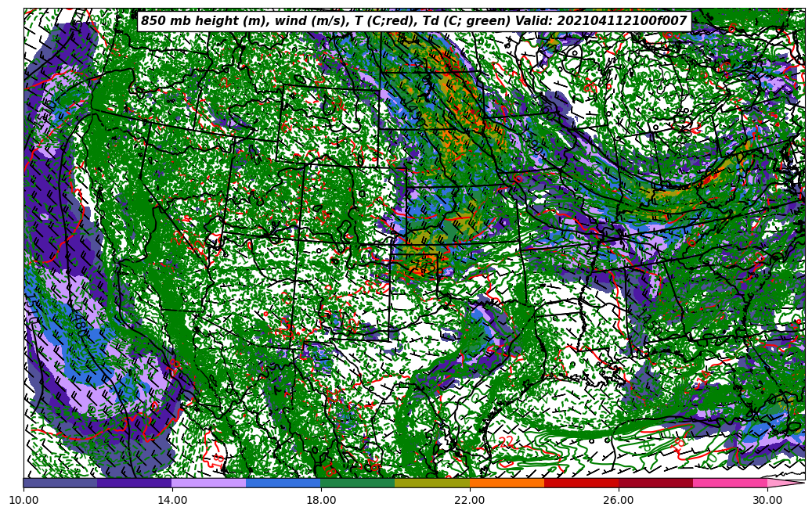
Task: Select the 18.00 colorbar tick label
Action: coord(321,499)
